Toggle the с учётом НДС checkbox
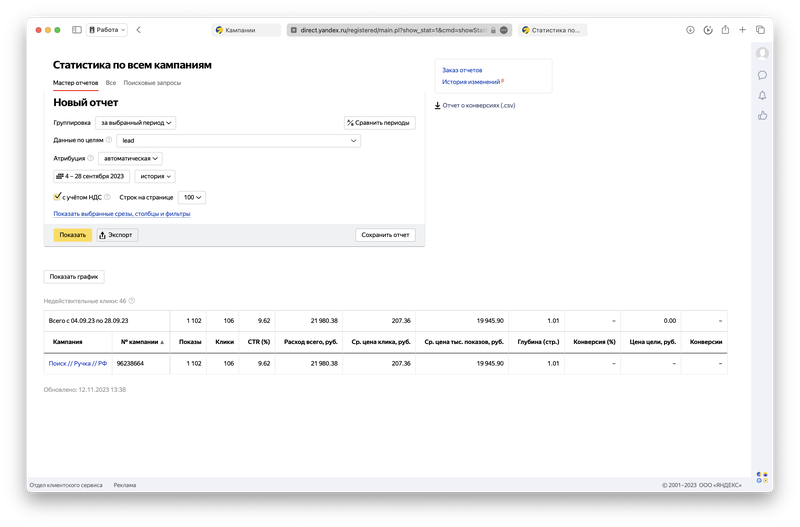This screenshot has height=527, width=800. (x=57, y=197)
